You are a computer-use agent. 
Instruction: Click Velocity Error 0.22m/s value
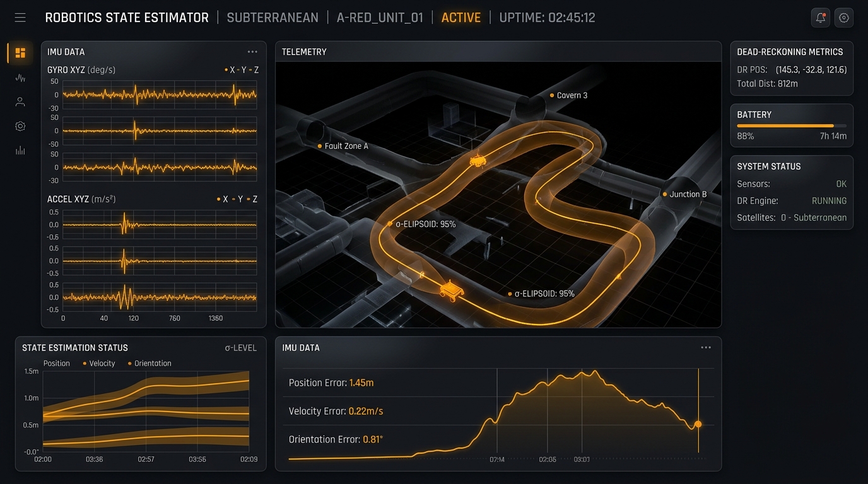[x=366, y=411]
